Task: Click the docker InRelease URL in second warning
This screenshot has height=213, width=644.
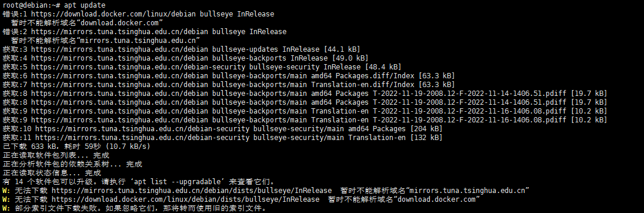Action: pos(185,199)
